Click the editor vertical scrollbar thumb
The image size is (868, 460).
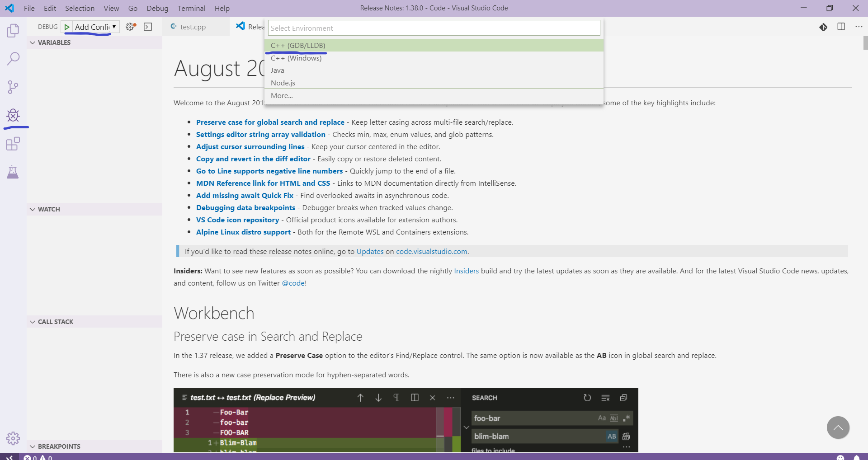click(865, 43)
